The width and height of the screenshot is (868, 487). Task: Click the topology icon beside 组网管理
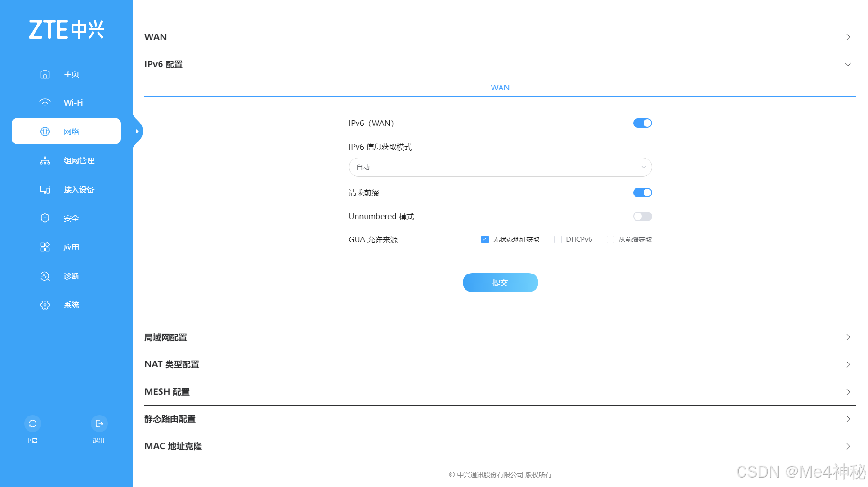45,160
